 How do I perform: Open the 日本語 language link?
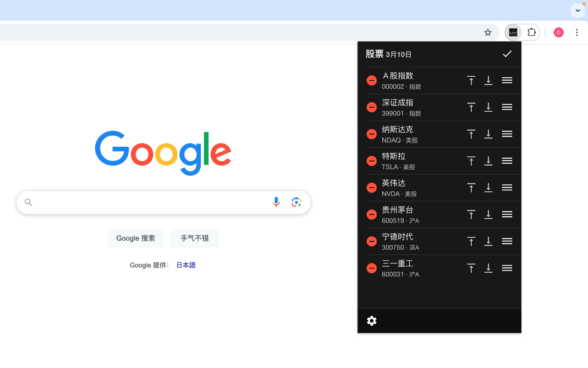(186, 265)
